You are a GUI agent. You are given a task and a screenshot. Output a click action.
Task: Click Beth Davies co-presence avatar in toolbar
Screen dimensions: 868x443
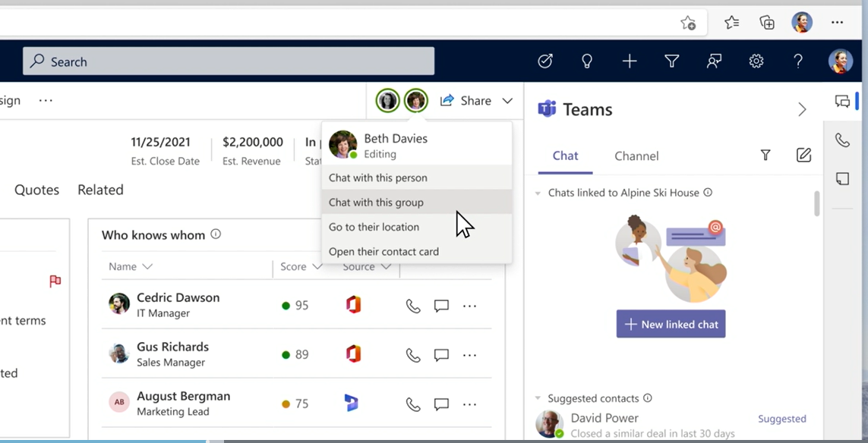coord(415,100)
